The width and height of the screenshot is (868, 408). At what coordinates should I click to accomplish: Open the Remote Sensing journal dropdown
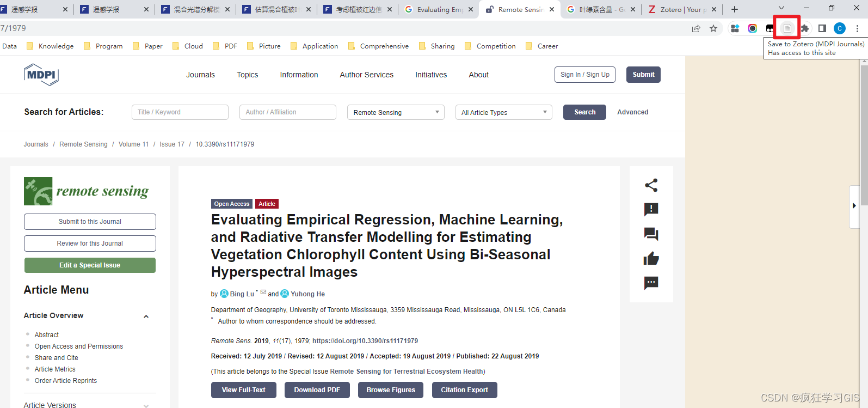396,112
